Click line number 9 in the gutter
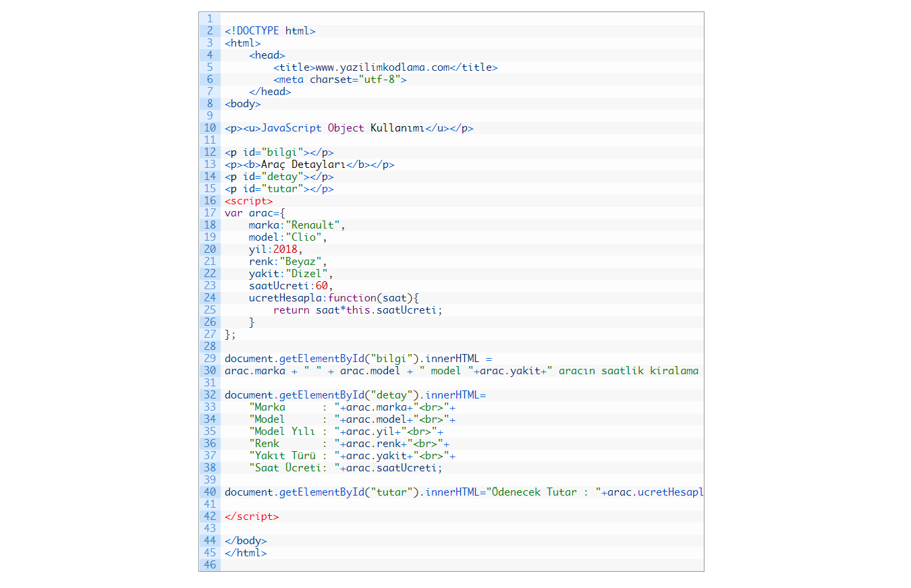 [x=210, y=116]
